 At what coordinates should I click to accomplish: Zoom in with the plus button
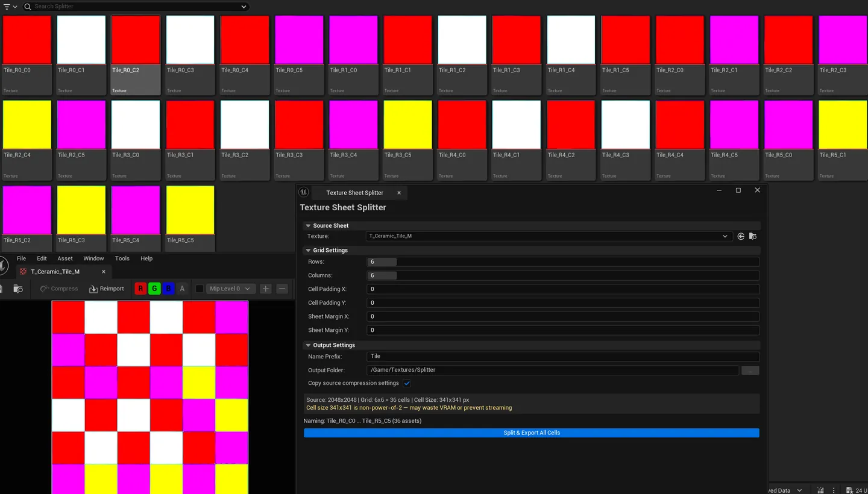pyautogui.click(x=265, y=289)
